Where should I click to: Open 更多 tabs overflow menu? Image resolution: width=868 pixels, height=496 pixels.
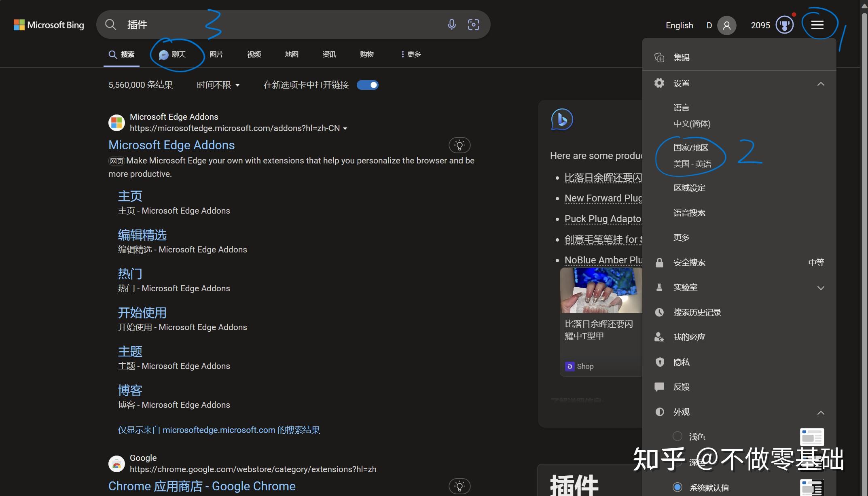(x=411, y=54)
